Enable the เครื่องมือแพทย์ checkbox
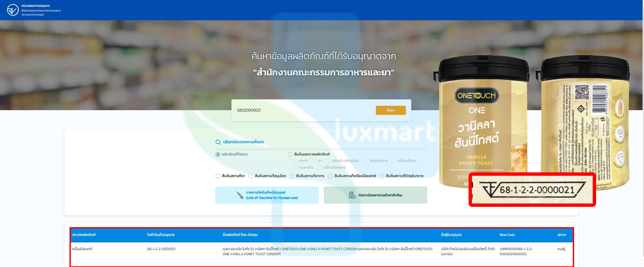 click(319, 168)
